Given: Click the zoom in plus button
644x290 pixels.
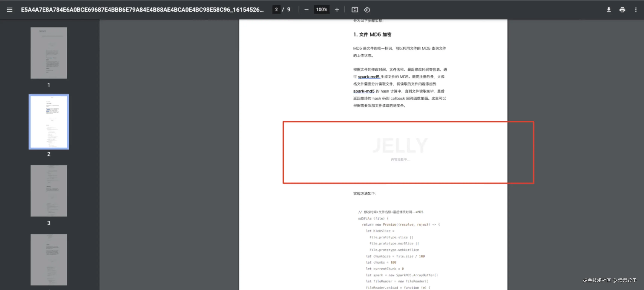Looking at the screenshot, I should point(337,10).
